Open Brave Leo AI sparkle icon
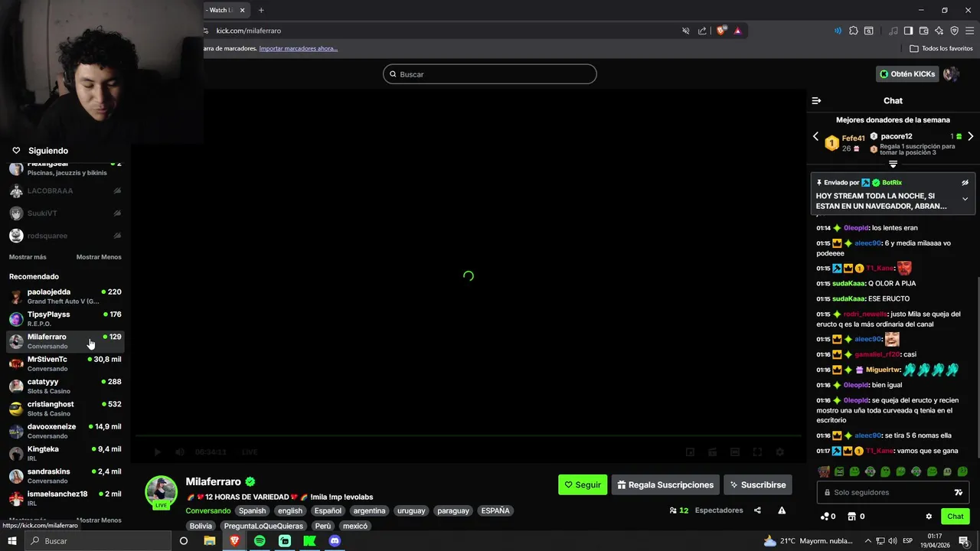 pyautogui.click(x=939, y=31)
